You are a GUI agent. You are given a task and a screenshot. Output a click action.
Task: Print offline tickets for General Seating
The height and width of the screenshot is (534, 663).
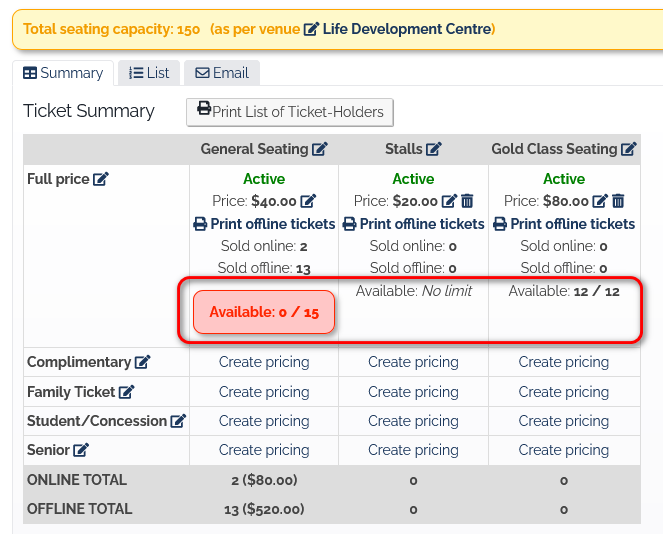(264, 224)
